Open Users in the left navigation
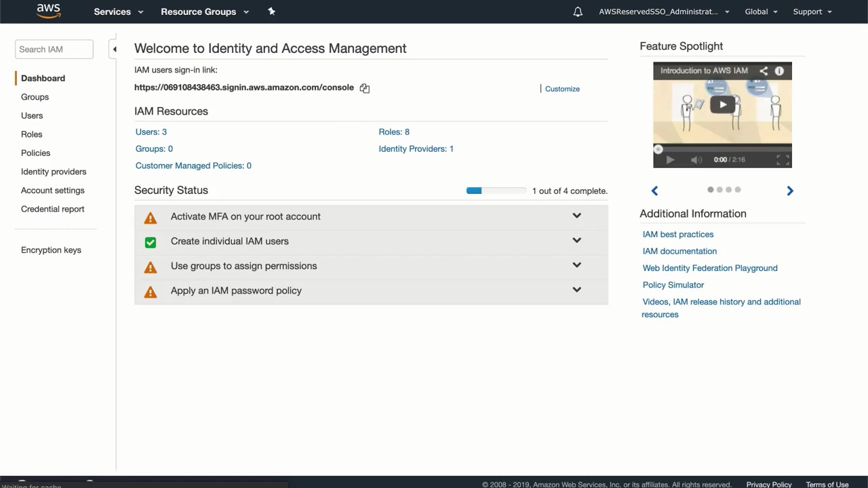 click(x=32, y=116)
